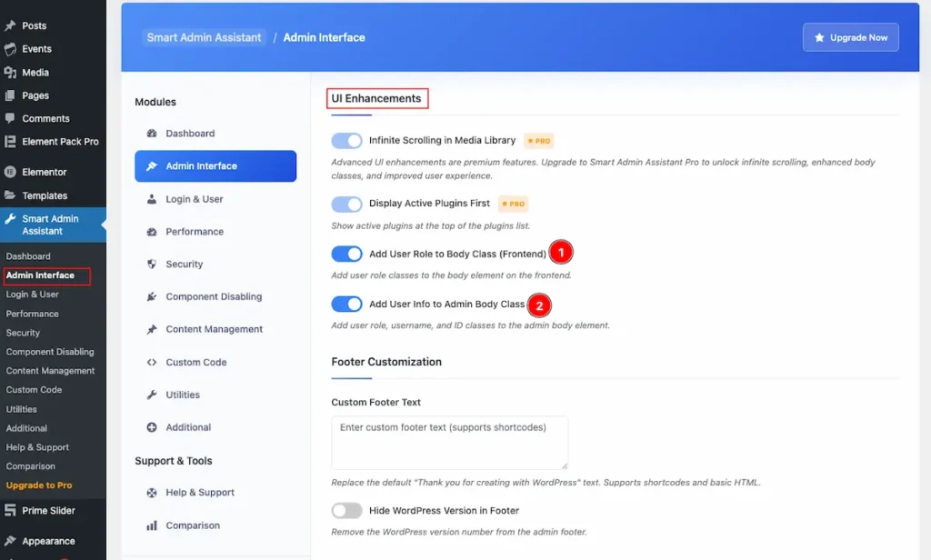Click the Upgrade Now button
Image resolution: width=931 pixels, height=560 pixels.
coord(850,37)
